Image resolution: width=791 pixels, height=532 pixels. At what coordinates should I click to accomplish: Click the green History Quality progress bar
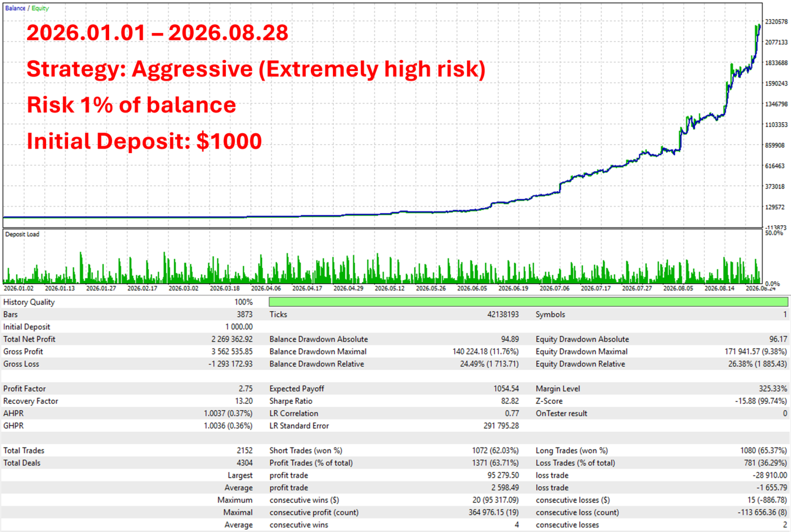pyautogui.click(x=528, y=302)
